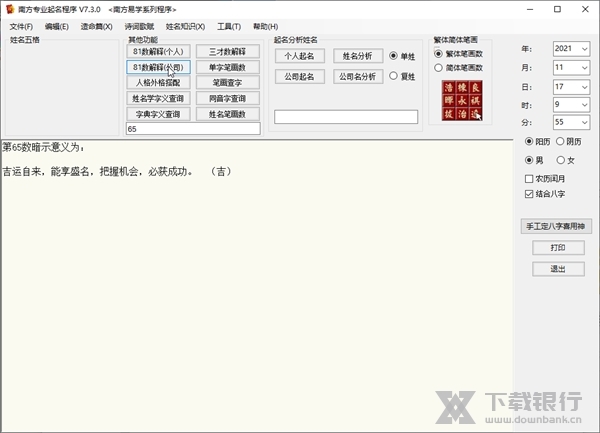The image size is (600, 433).
Task: Click the 姓名笔画数 button
Action: (x=228, y=114)
